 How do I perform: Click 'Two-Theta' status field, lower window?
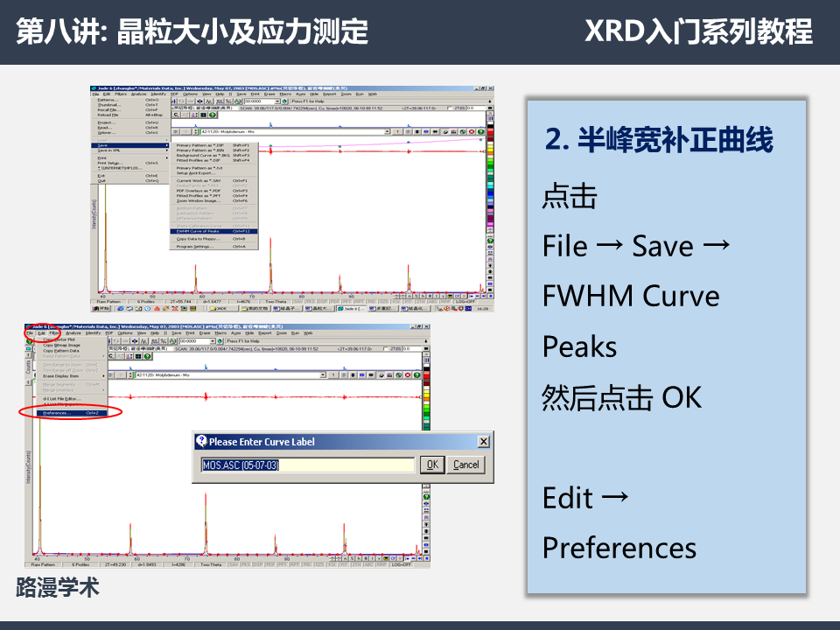(211, 564)
